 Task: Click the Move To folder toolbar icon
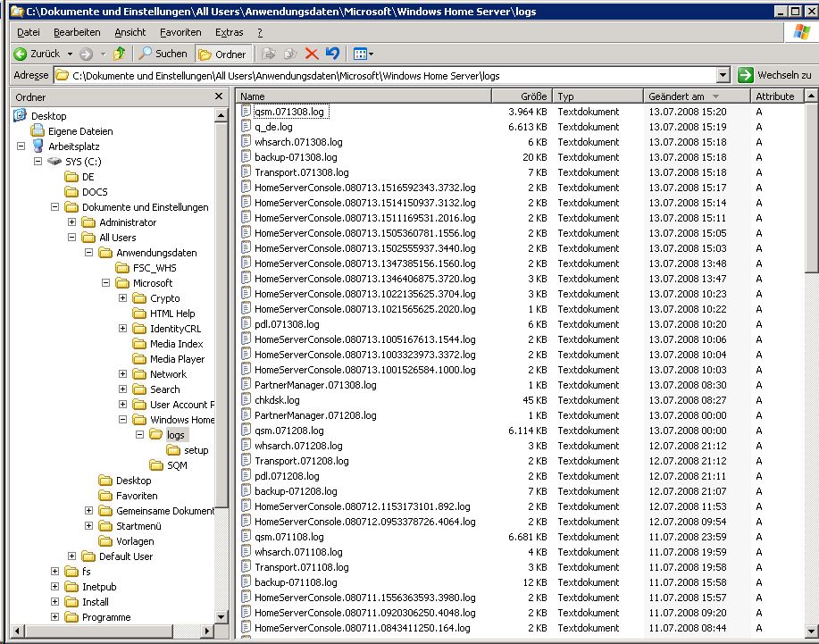click(x=269, y=54)
